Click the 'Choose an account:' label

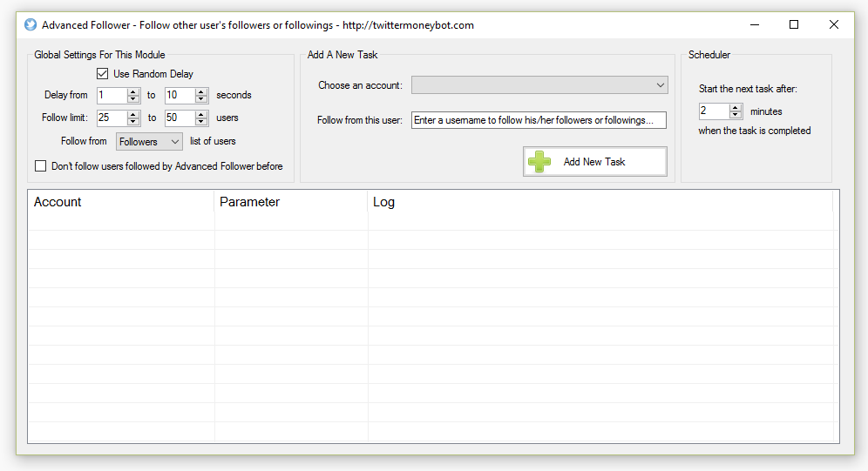pyautogui.click(x=361, y=85)
